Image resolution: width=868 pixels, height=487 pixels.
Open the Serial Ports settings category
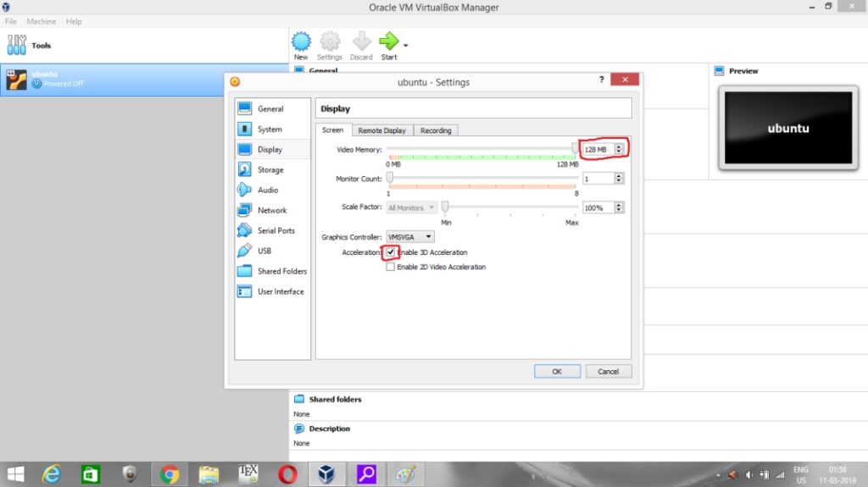pyautogui.click(x=272, y=230)
